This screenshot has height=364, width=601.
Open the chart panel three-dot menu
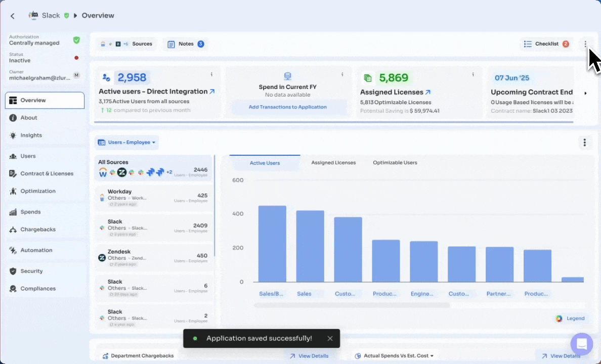click(x=584, y=143)
